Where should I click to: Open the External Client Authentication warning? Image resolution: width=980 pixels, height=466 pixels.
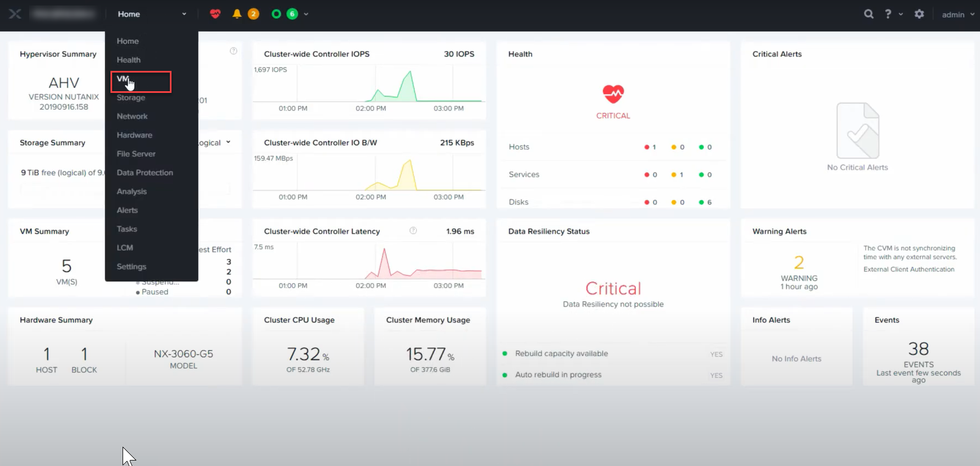909,269
